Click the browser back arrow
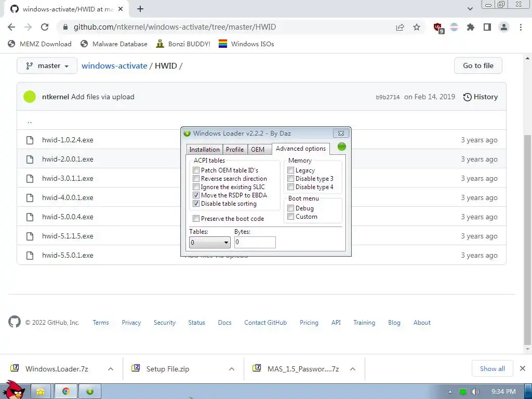Screen dimensions: 532x399 click(11, 27)
